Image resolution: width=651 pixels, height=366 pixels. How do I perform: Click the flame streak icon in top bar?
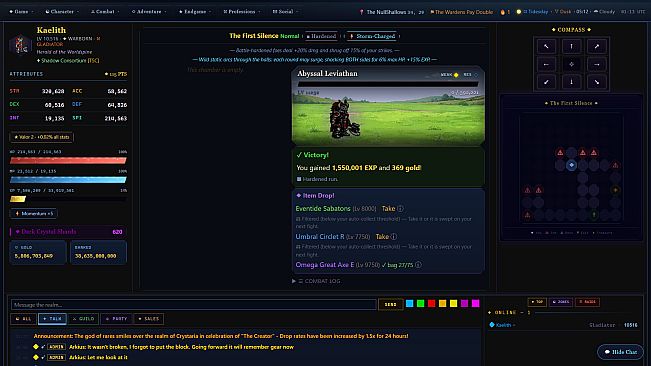click(x=502, y=12)
